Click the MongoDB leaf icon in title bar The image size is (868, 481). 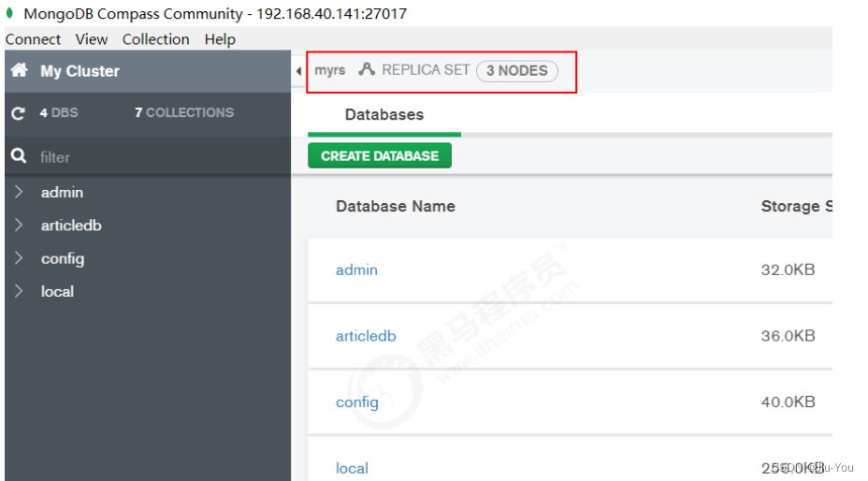tap(9, 13)
